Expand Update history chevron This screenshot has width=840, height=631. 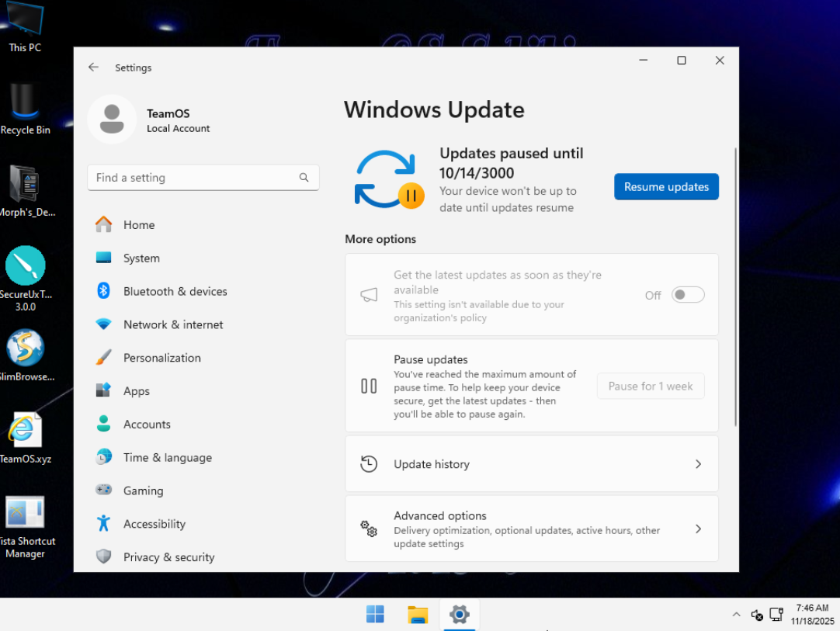(698, 464)
